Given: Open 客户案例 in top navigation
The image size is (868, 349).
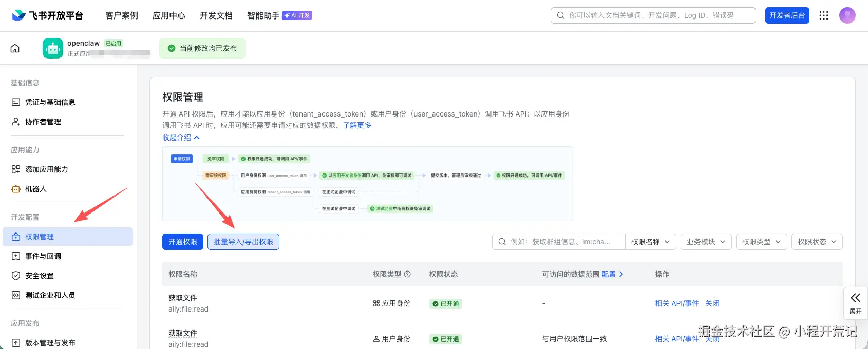Looking at the screenshot, I should click(122, 15).
